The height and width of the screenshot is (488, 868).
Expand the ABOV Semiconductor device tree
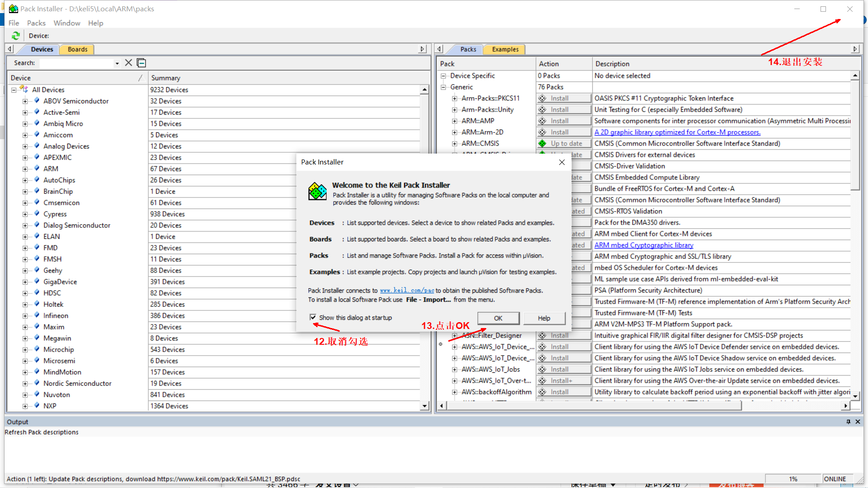pyautogui.click(x=25, y=101)
